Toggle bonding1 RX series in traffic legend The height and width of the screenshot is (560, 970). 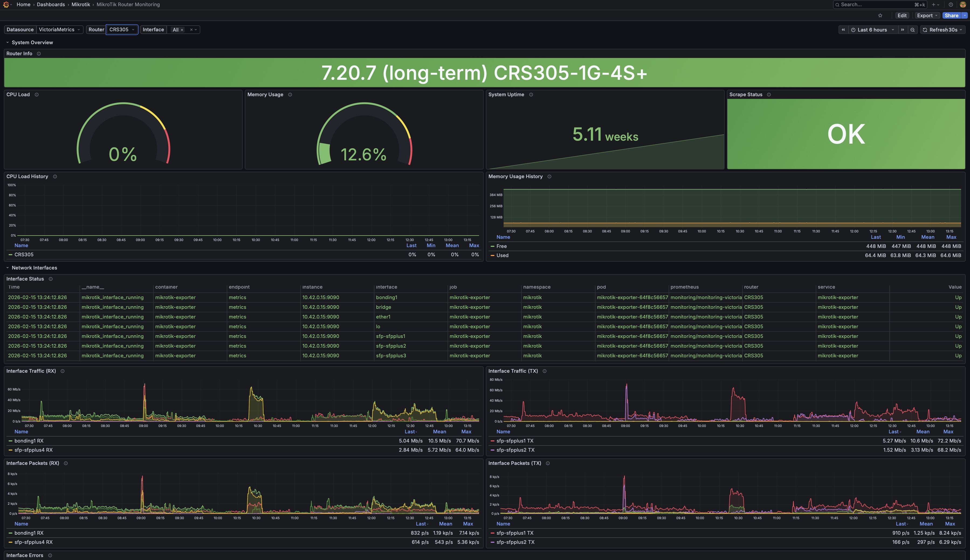[x=29, y=441]
